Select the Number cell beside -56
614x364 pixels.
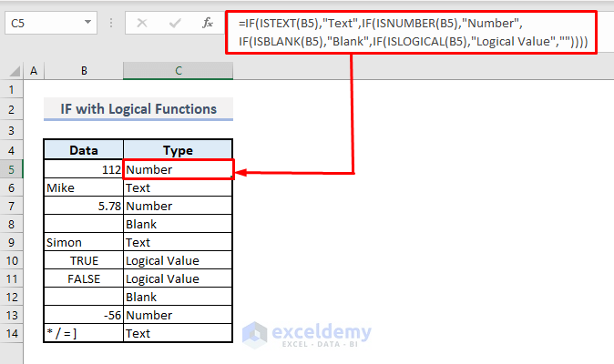point(179,315)
